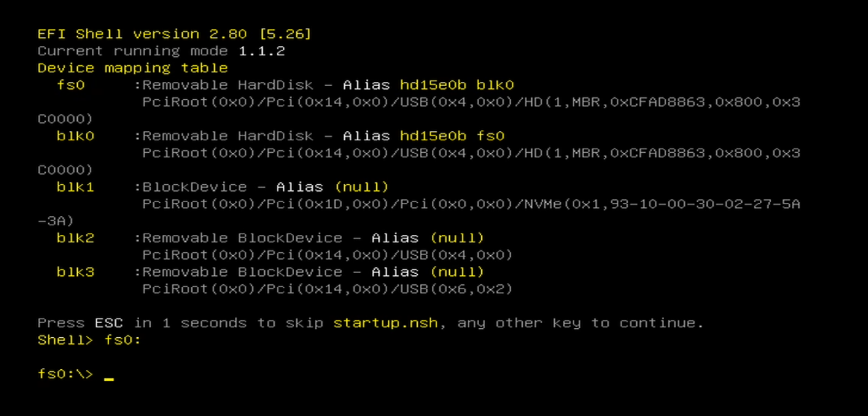Click the alias hd15e0b fs0 text
Viewport: 868px width, 416px height.
452,136
